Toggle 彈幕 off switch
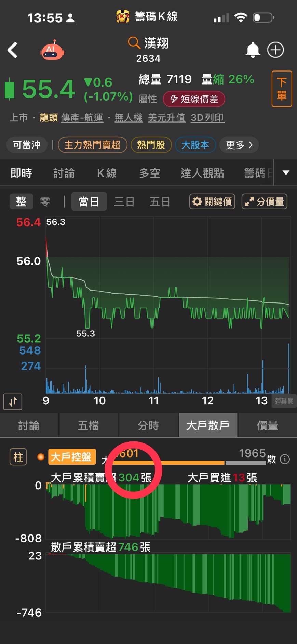Screen dimensions: 297x644 tap(284, 401)
